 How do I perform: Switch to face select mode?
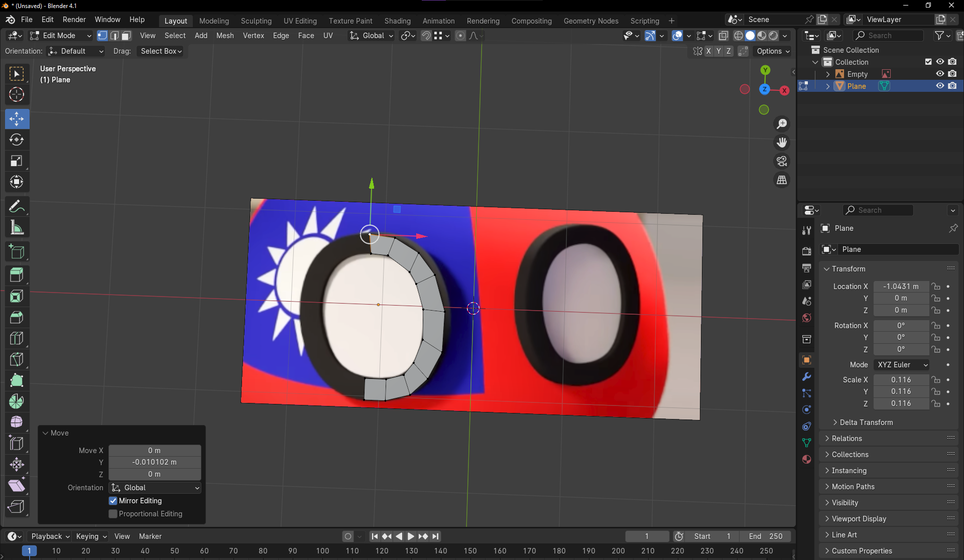[x=127, y=36]
